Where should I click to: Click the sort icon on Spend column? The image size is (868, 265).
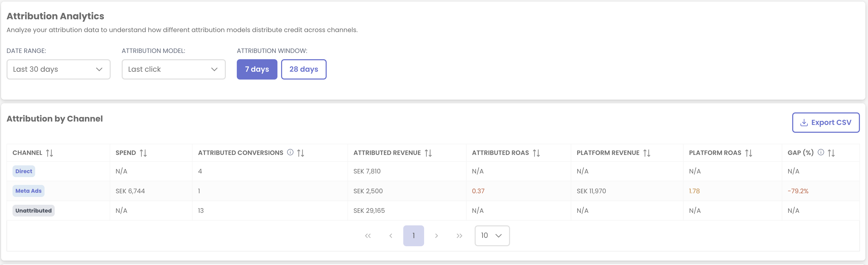pos(144,153)
